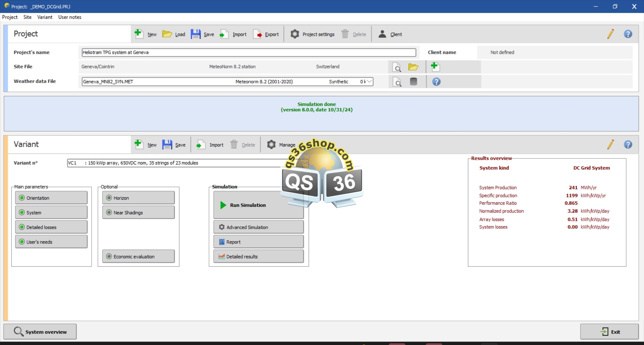
Task: Open the Variant menu
Action: click(45, 17)
